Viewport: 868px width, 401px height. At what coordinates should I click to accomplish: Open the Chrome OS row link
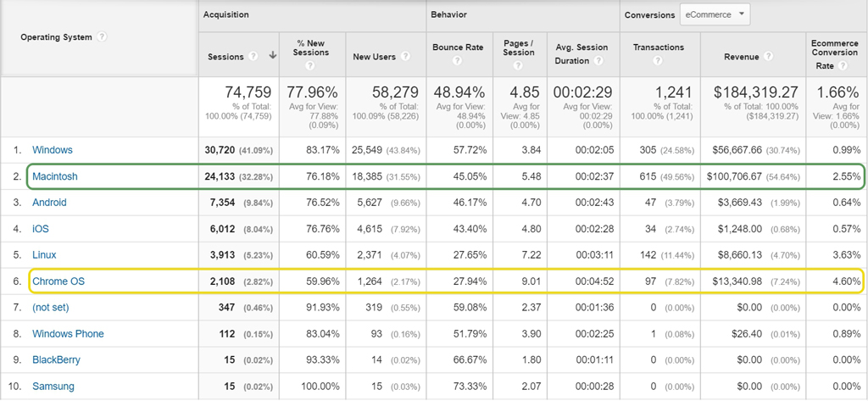[x=58, y=281]
